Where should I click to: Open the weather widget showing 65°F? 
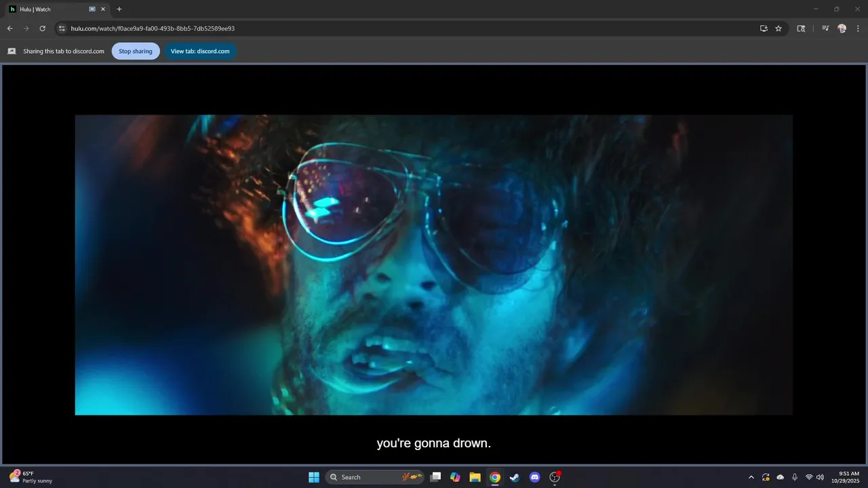click(31, 477)
